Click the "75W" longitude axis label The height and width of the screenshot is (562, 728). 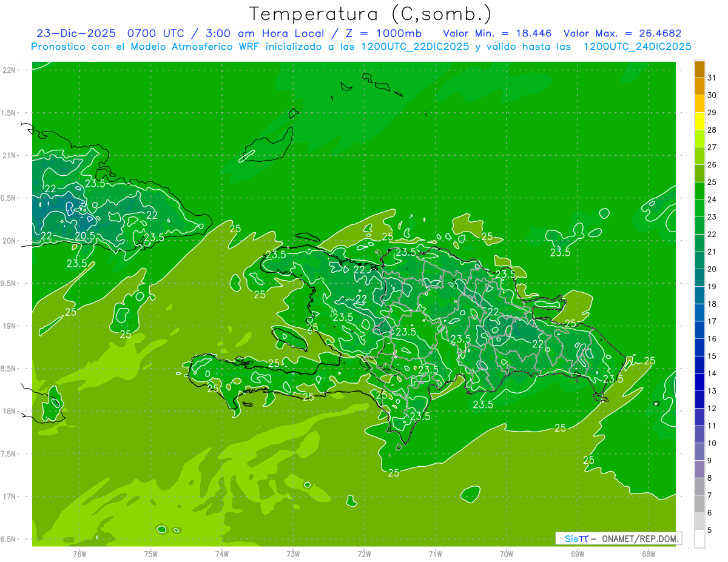click(151, 554)
